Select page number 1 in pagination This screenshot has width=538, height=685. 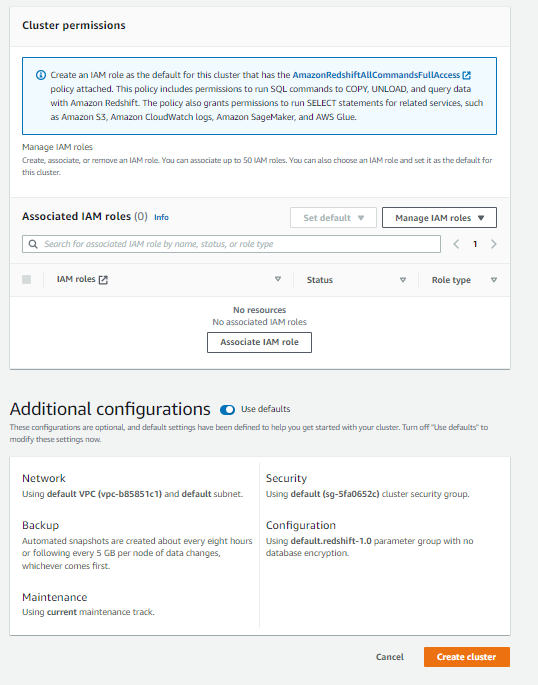[475, 244]
